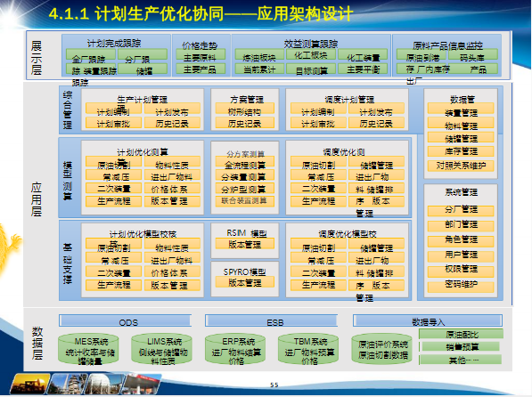The height and width of the screenshot is (397, 532).
Task: Select the TBM系统 database cylinder
Action: [308, 349]
